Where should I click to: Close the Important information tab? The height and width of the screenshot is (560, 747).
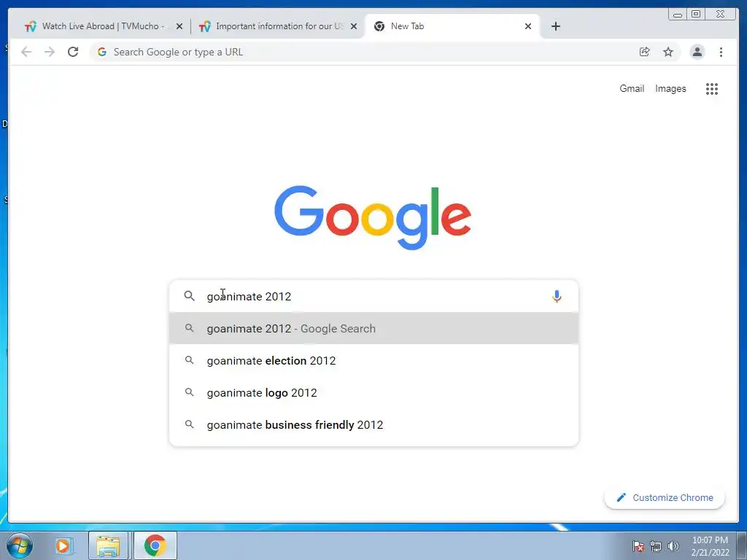(x=354, y=26)
